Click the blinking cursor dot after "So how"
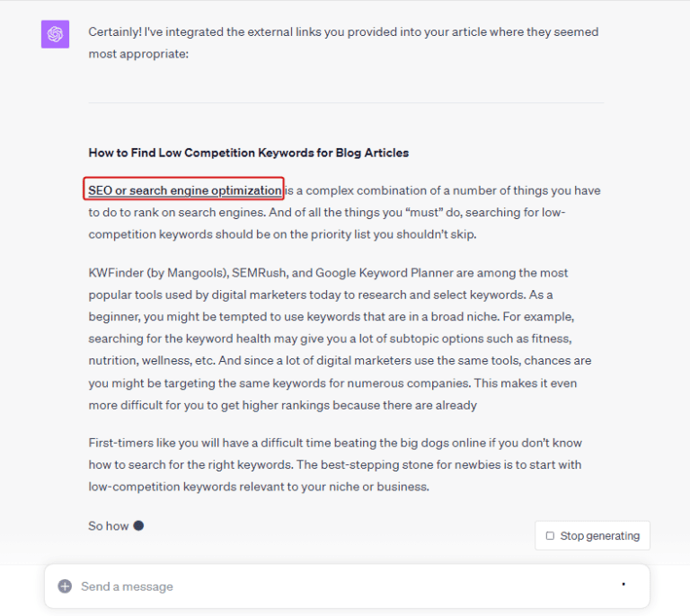Screen dimensions: 690x616 click(138, 525)
